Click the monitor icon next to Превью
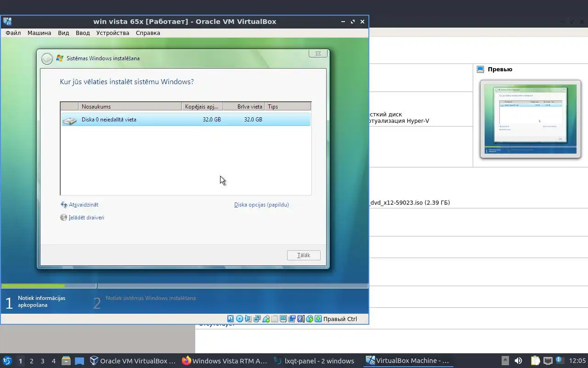This screenshot has height=368, width=588. (481, 69)
